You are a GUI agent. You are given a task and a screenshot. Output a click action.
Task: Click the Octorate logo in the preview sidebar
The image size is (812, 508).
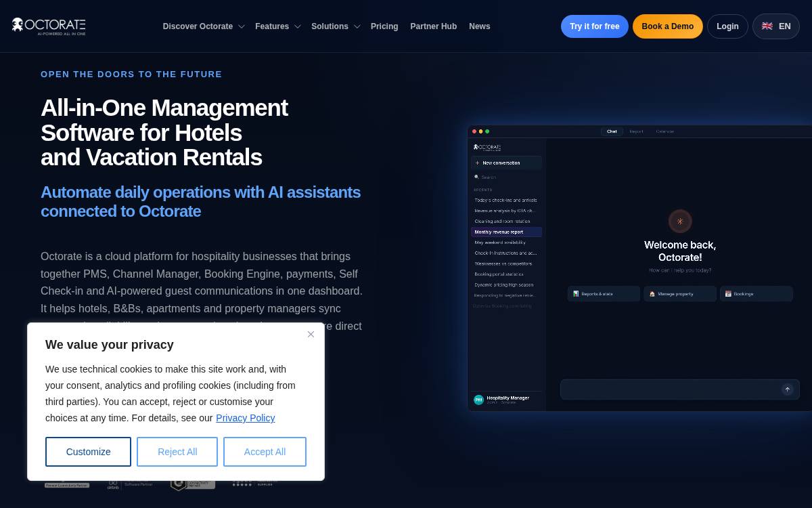(487, 147)
